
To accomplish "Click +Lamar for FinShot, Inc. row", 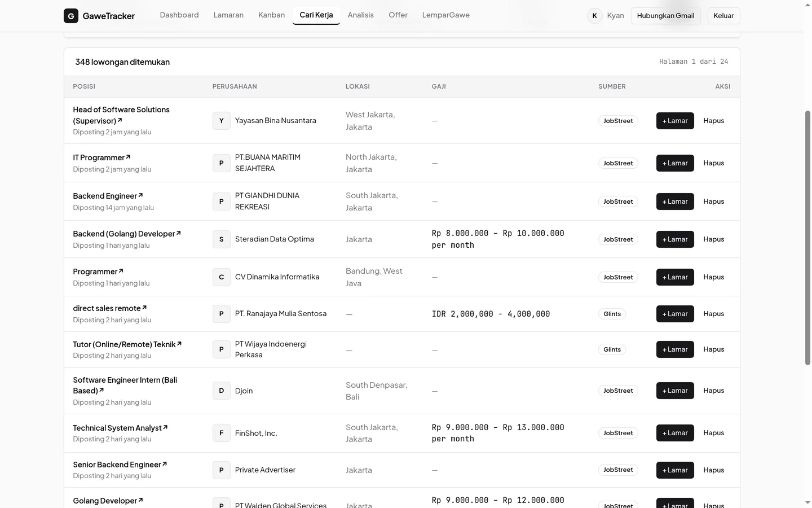I will (675, 433).
